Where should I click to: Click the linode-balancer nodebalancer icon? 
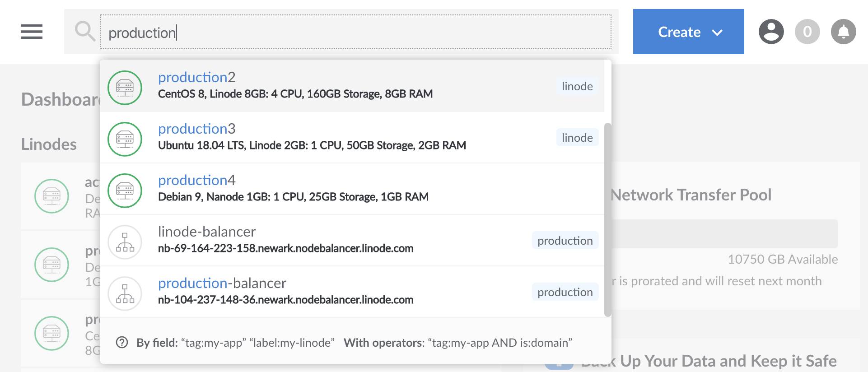pyautogui.click(x=125, y=242)
